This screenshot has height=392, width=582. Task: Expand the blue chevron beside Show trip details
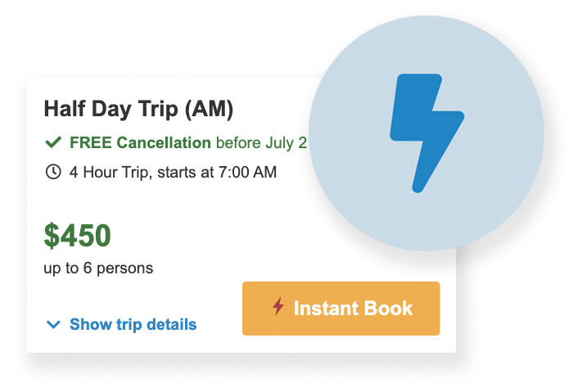[x=53, y=324]
